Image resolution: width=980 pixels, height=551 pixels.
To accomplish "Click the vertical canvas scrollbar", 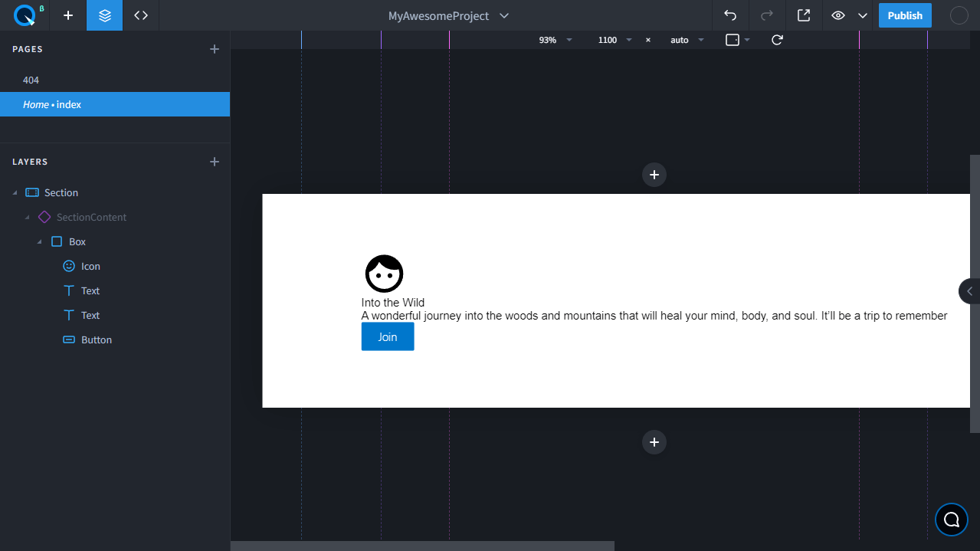I will click(975, 294).
